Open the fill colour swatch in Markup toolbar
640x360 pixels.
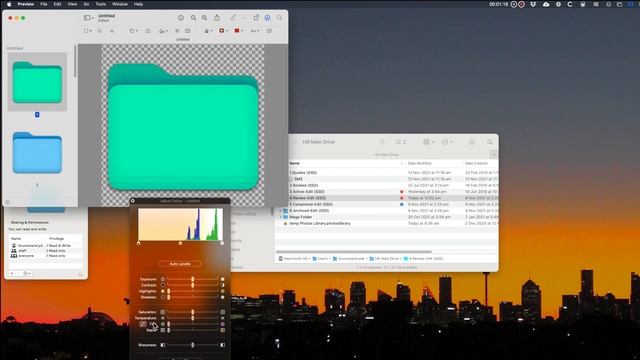pos(238,31)
